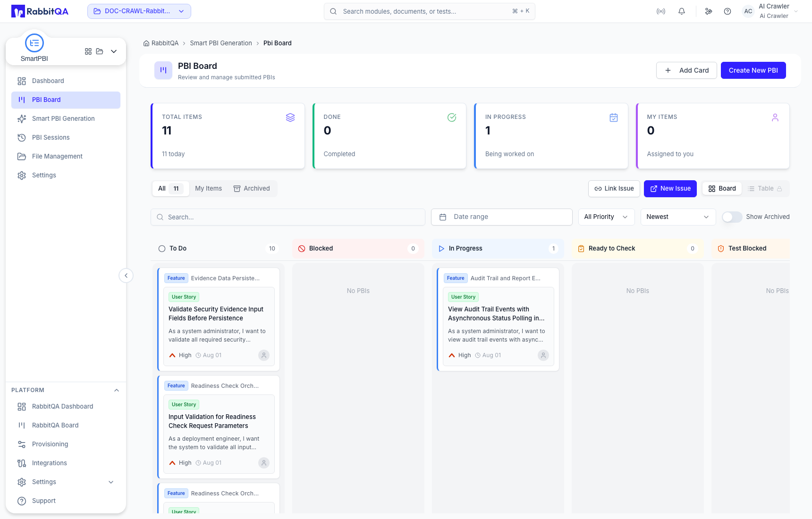Open the help question mark icon

[x=727, y=11]
